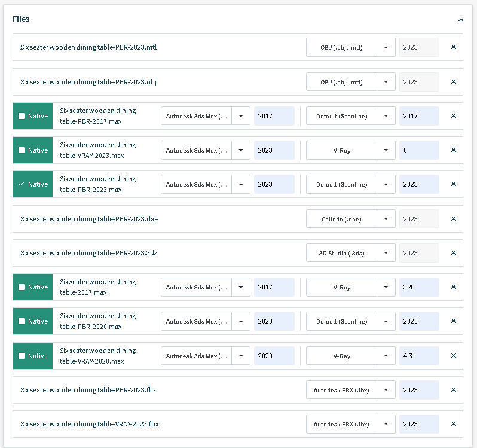
Task: Collapse the Files section chevron
Action: point(461,19)
